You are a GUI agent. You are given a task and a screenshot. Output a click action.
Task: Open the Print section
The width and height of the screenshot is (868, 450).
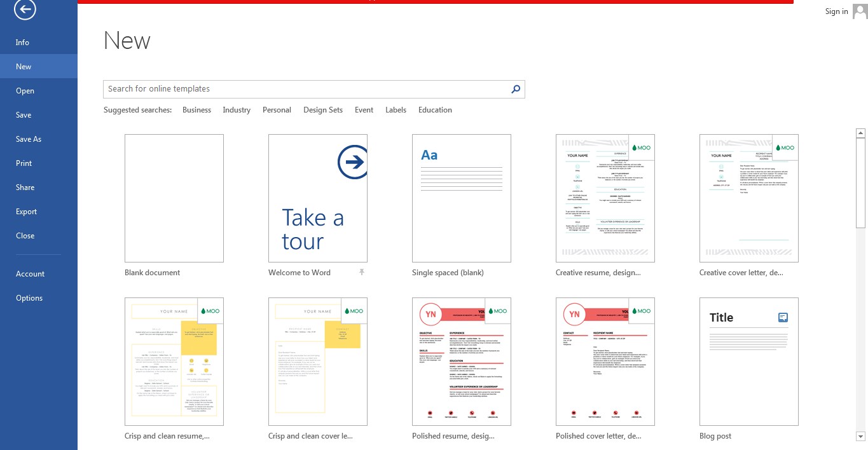(x=24, y=163)
